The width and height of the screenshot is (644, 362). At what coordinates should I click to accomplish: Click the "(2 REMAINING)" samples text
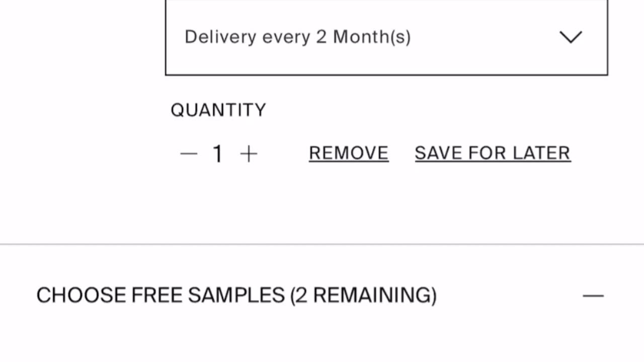point(363,295)
